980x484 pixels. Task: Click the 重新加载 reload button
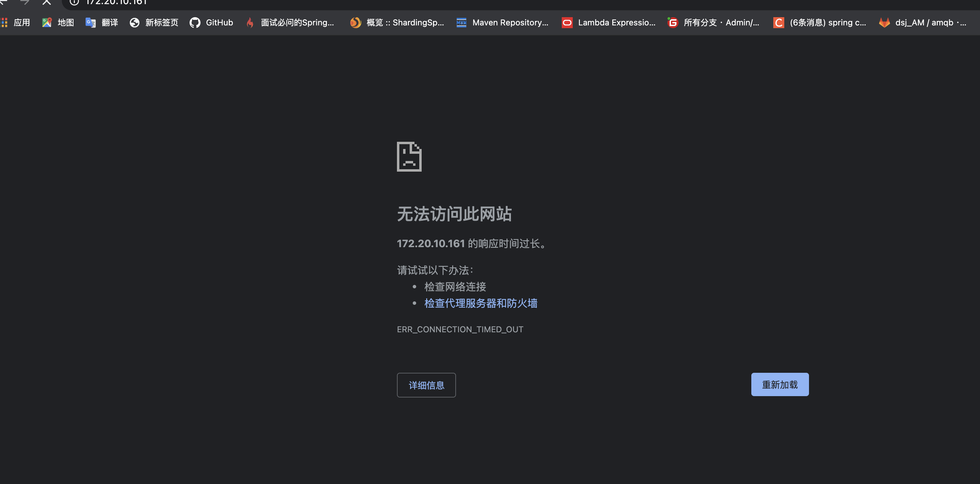click(x=780, y=384)
